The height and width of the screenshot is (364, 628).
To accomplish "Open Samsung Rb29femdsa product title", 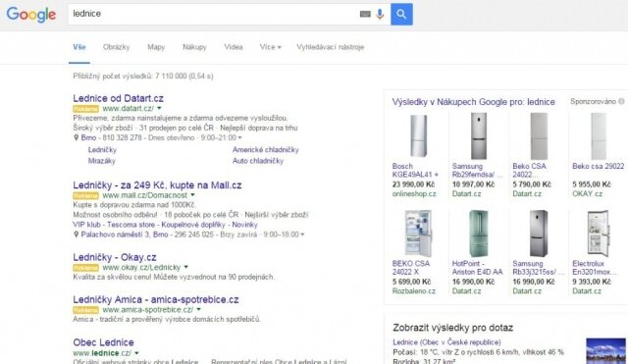I will coord(478,170).
